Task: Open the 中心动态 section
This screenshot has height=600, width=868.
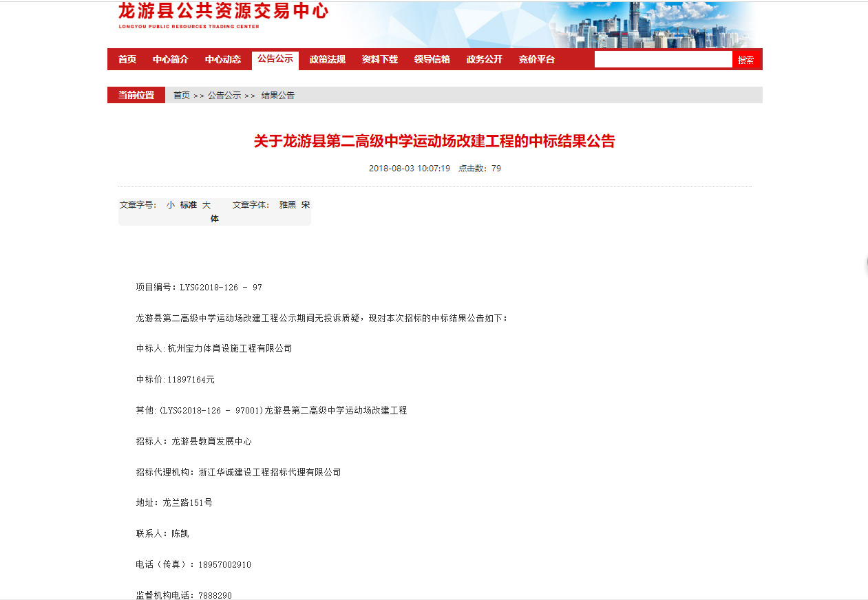Action: coord(223,59)
